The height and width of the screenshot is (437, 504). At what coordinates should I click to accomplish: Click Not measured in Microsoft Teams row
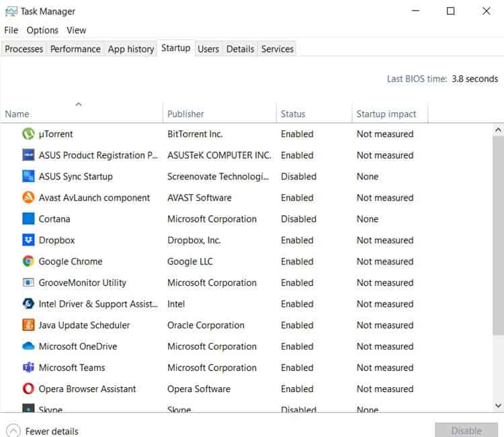point(385,367)
